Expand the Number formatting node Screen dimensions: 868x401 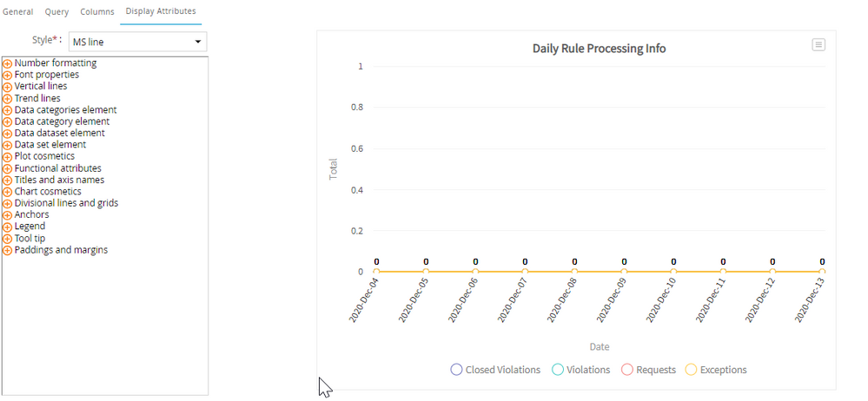click(8, 63)
